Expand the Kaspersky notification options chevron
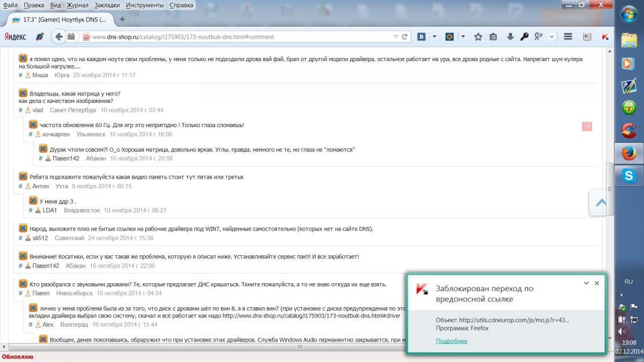Screen dimensions: 644x362 586,283
